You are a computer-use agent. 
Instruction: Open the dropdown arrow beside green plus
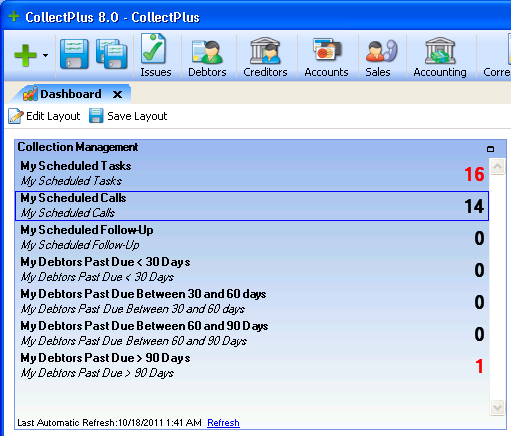coord(45,55)
